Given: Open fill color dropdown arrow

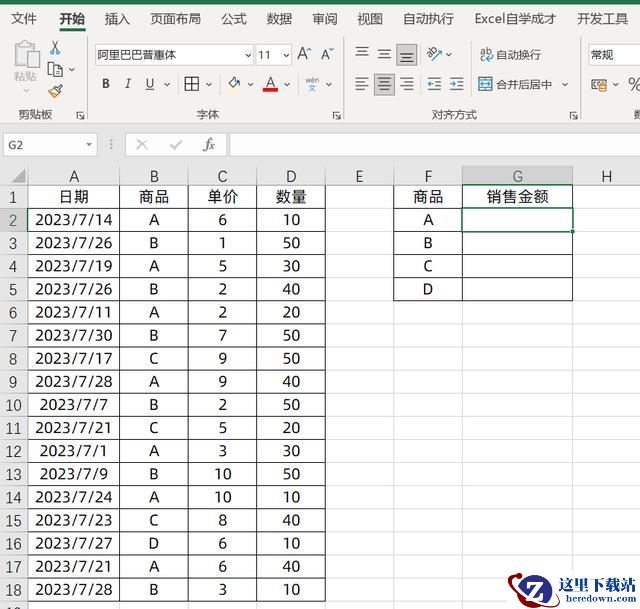Looking at the screenshot, I should click(251, 84).
